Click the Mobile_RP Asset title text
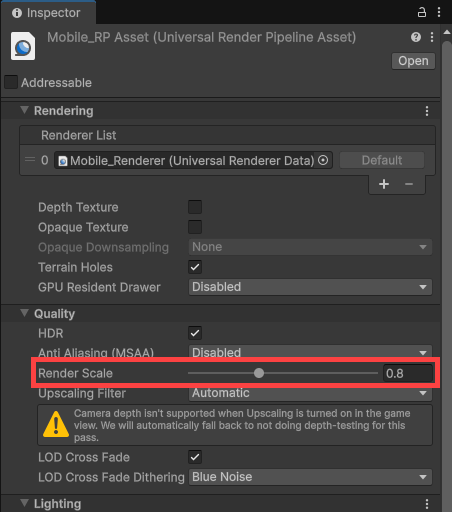Image resolution: width=452 pixels, height=512 pixels. 202,37
